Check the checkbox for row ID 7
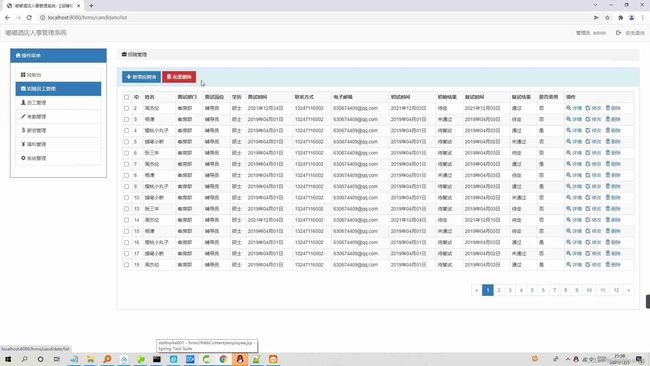 pos(126,164)
